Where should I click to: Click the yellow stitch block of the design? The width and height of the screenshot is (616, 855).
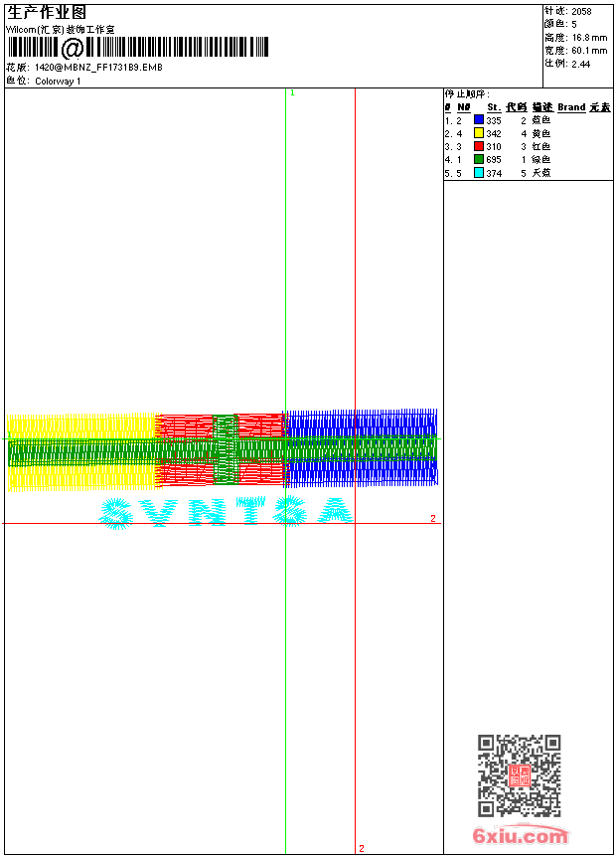click(81, 452)
